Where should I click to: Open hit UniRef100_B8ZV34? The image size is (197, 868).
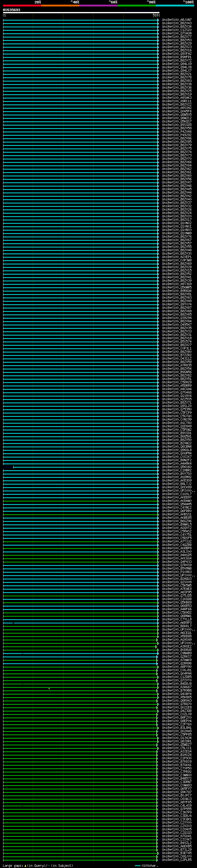[x=177, y=26]
